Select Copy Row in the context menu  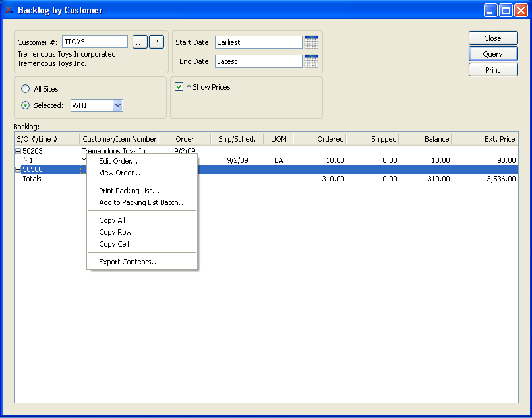coord(115,232)
